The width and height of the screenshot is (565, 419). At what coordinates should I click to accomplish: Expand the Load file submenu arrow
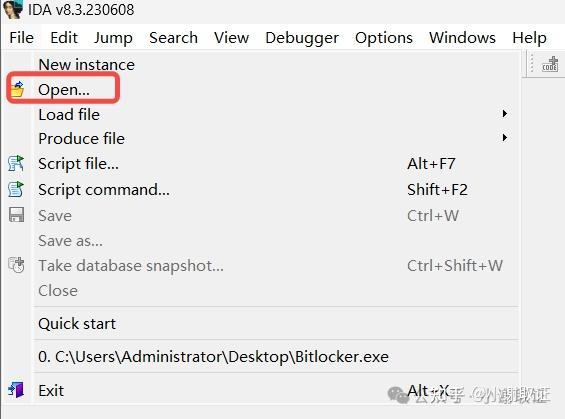[x=505, y=114]
